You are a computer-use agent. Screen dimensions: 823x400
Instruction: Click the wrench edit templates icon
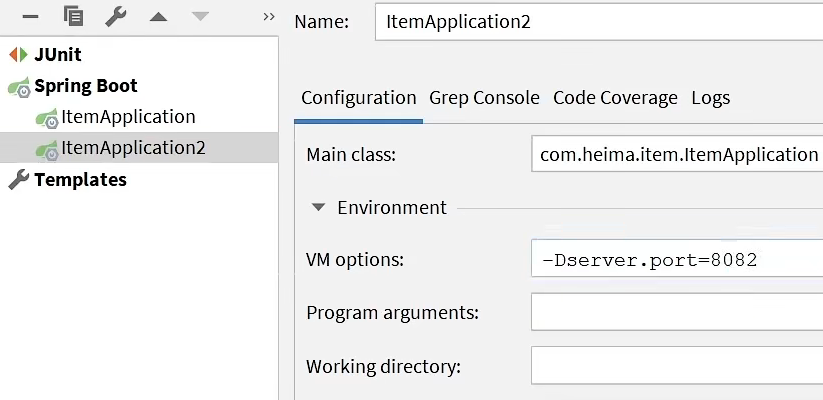(116, 16)
